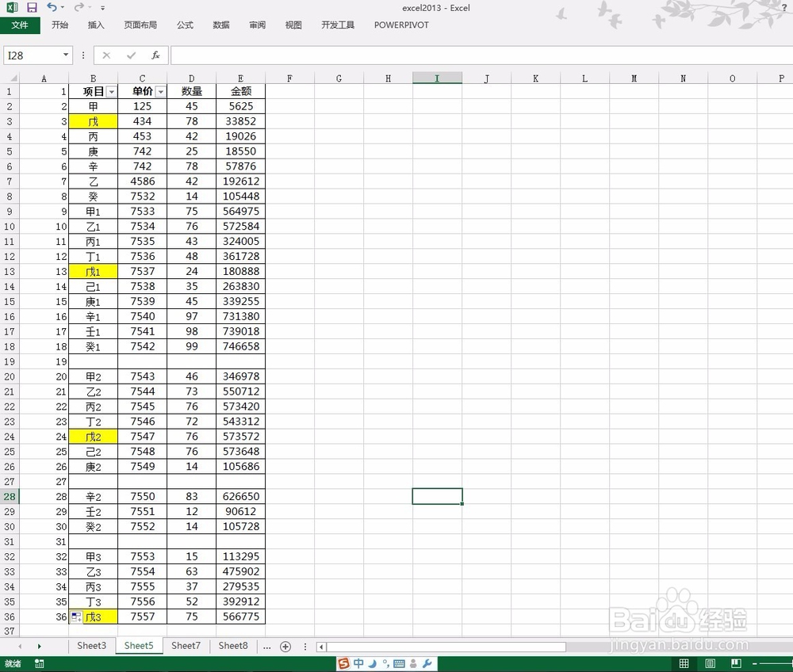This screenshot has width=793, height=672.
Task: Open the 文件 menu
Action: [x=21, y=25]
